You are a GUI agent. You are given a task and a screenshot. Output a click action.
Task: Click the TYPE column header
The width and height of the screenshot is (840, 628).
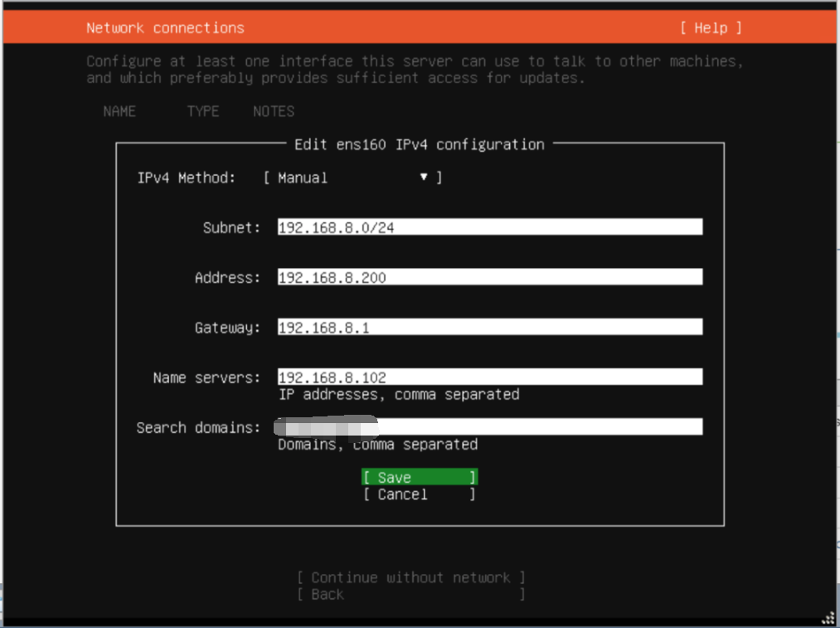click(x=203, y=111)
